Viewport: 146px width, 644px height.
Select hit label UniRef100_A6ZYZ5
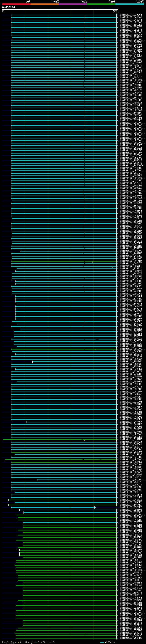(x=131, y=472)
